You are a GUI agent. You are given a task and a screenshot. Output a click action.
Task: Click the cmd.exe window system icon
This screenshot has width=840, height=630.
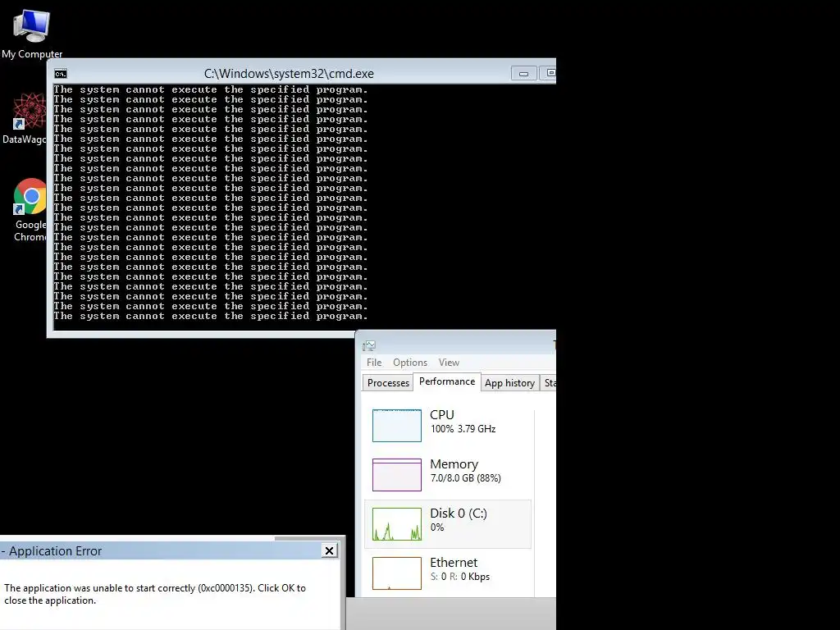point(61,73)
